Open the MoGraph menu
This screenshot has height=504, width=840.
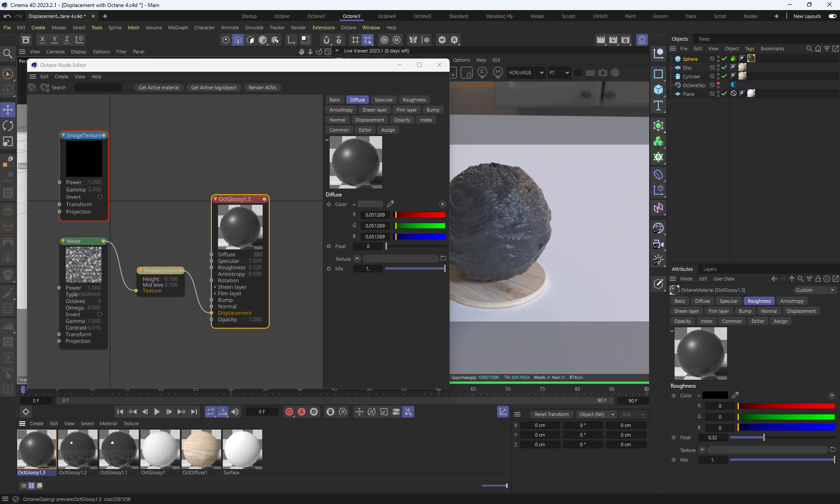tap(178, 28)
